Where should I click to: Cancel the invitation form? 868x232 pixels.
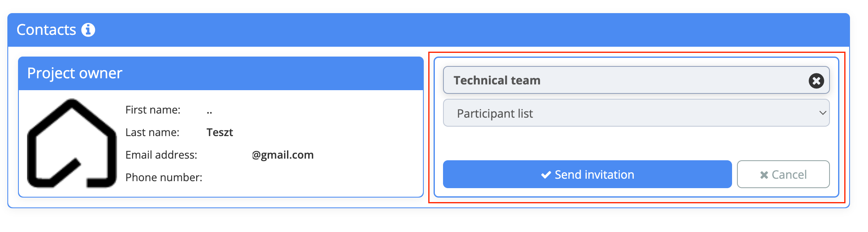[x=783, y=174]
